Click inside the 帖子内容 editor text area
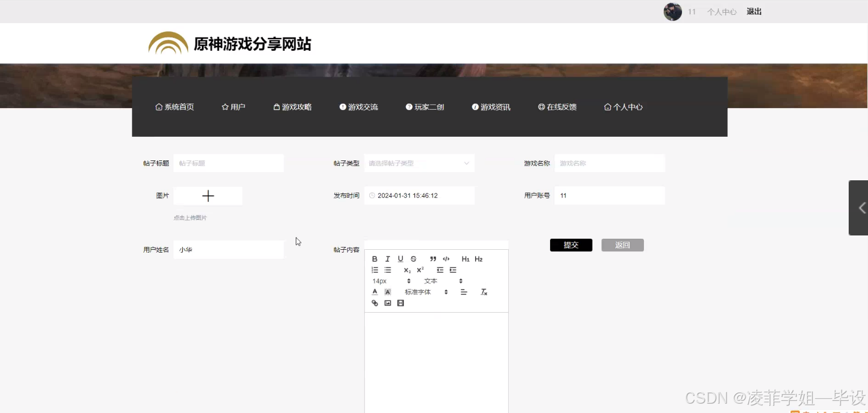This screenshot has width=868, height=413. tap(436, 362)
